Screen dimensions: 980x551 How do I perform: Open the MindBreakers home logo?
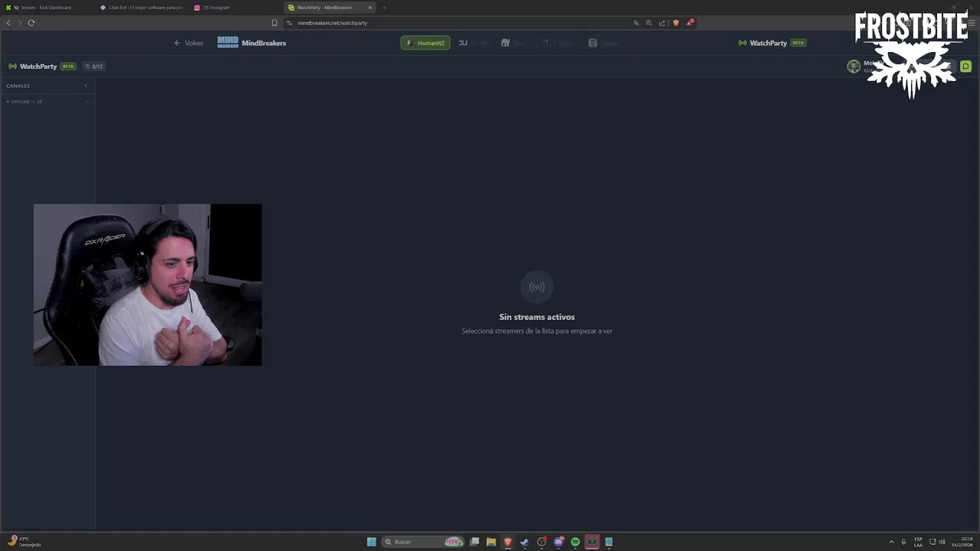tap(252, 43)
